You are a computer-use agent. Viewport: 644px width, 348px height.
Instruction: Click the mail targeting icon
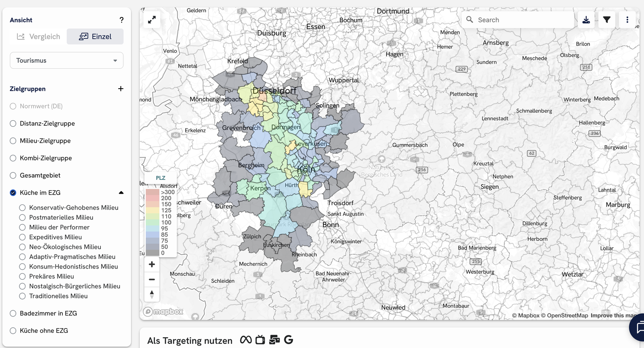pos(274,340)
